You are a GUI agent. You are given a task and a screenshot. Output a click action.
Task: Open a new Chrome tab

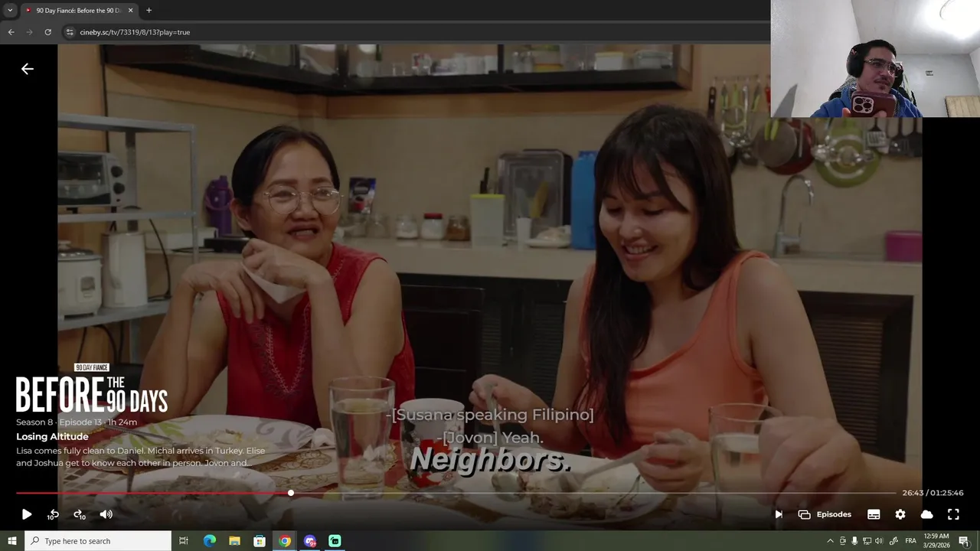pos(149,11)
